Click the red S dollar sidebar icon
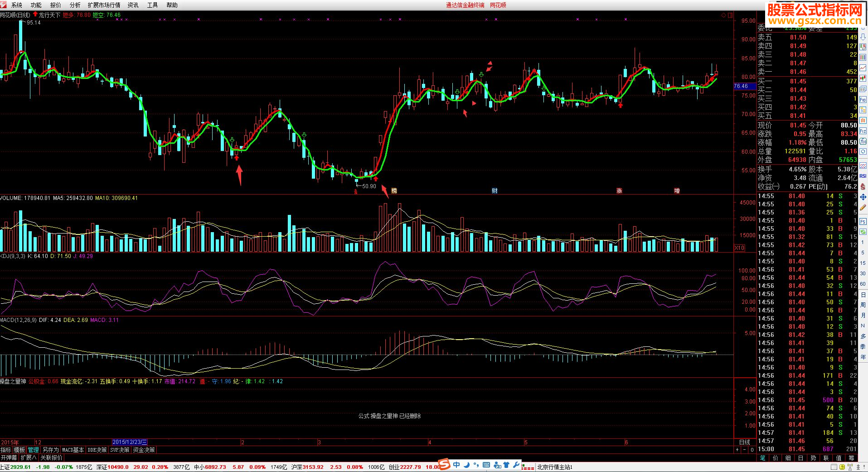The height and width of the screenshot is (472, 868). (x=863, y=185)
